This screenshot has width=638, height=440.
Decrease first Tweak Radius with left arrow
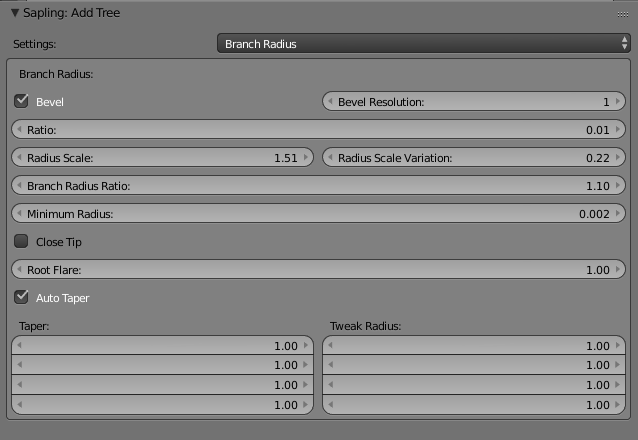coord(330,345)
